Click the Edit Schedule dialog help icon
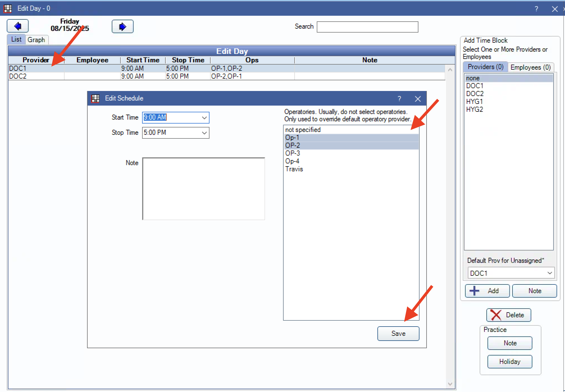 [399, 99]
